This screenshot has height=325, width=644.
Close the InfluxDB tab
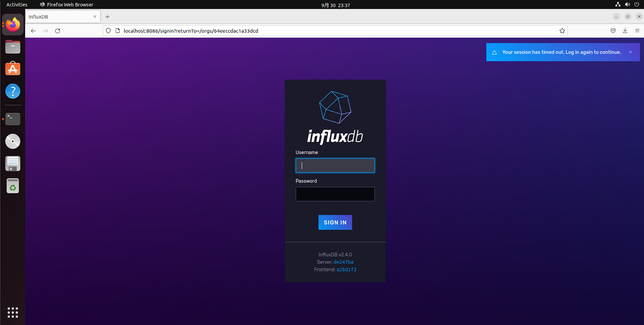pos(95,17)
